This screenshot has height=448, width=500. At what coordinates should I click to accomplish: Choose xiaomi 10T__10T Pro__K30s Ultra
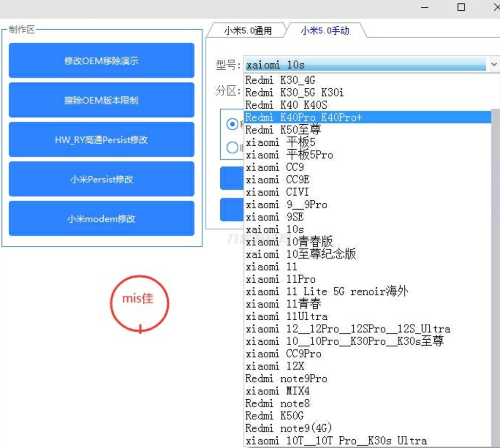[367, 441]
